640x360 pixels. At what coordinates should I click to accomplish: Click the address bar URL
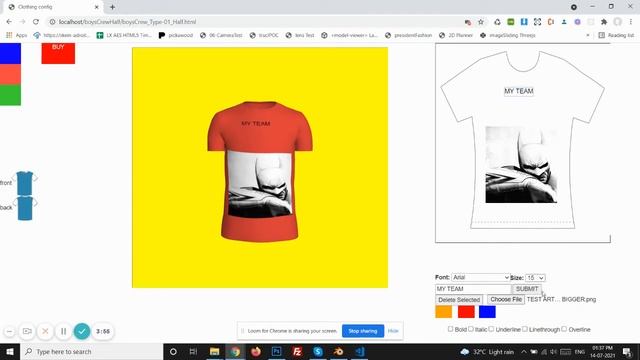tap(127, 22)
